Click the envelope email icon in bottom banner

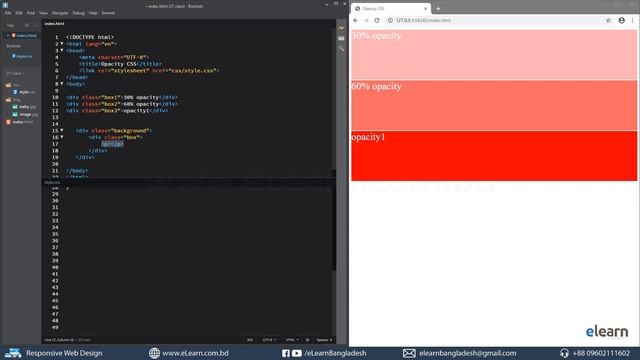pyautogui.click(x=409, y=353)
